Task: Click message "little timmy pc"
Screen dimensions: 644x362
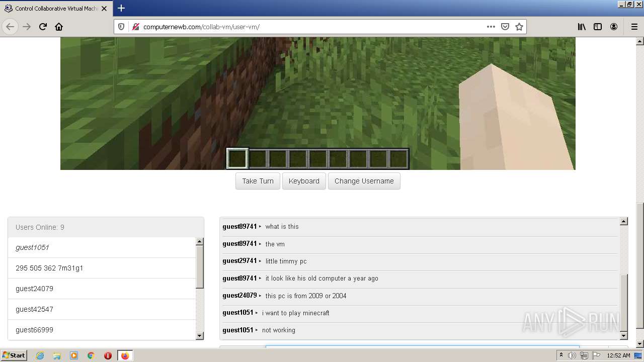Action: tap(286, 261)
